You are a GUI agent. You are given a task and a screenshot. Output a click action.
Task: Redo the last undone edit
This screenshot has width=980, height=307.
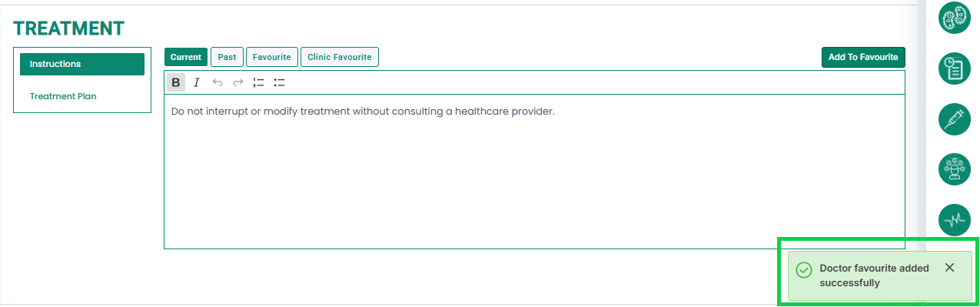click(x=238, y=82)
